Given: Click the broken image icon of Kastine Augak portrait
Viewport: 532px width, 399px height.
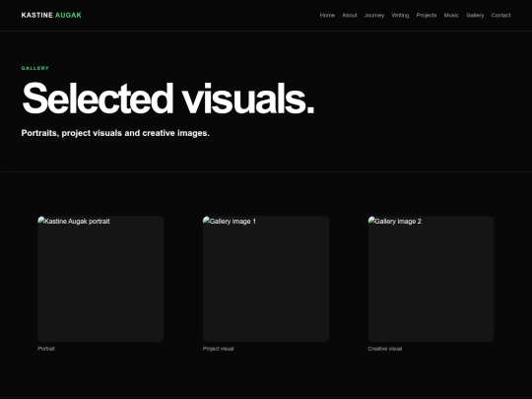Looking at the screenshot, I should pos(41,221).
